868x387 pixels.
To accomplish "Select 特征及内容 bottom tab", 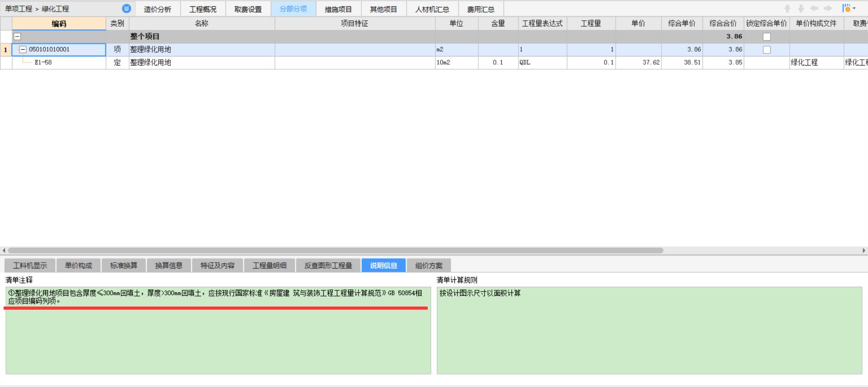I will click(217, 265).
